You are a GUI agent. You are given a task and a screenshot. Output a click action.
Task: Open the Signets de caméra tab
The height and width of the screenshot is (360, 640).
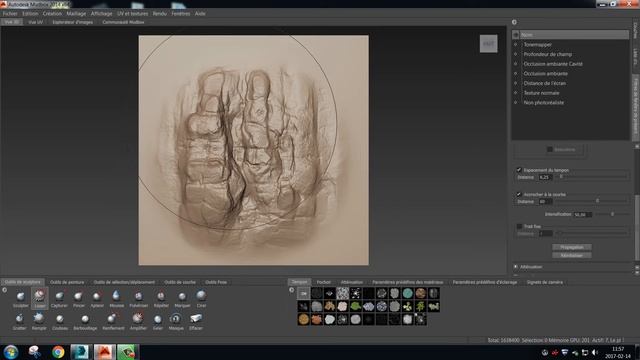(544, 282)
